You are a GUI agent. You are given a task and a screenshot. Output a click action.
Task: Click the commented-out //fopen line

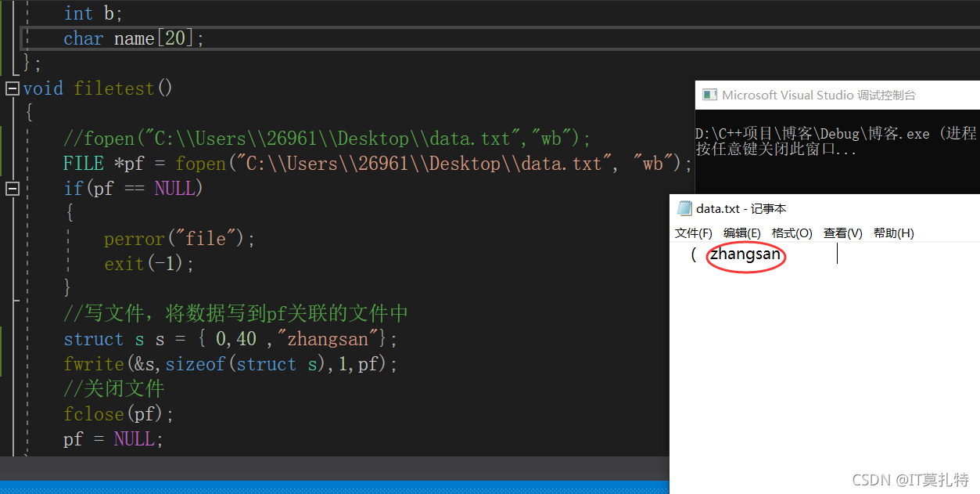pos(328,139)
